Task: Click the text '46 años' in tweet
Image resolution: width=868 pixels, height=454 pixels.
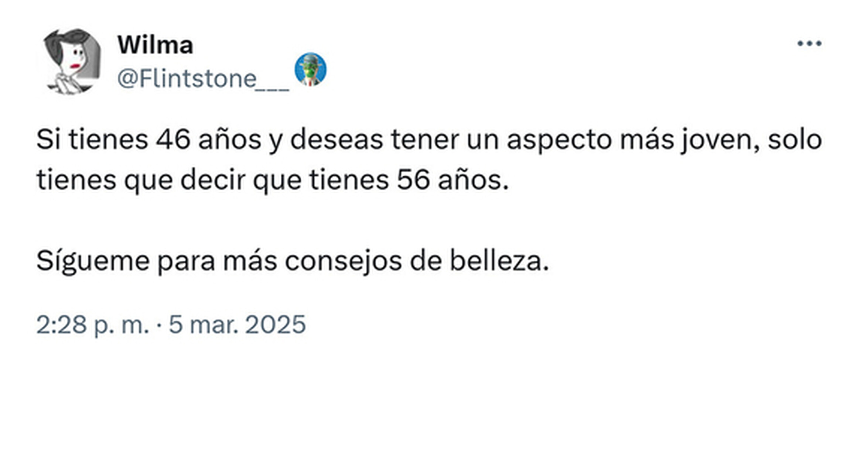Action: point(208,140)
